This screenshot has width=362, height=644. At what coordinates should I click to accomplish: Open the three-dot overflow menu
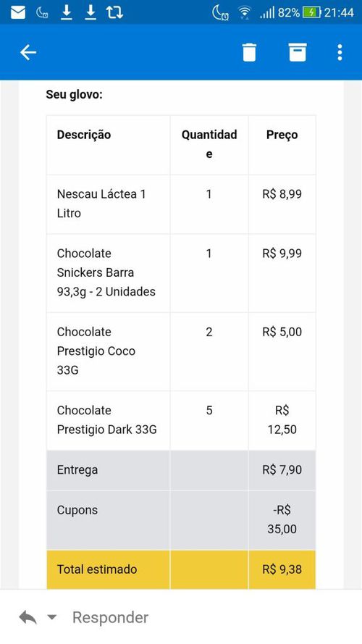click(x=340, y=53)
